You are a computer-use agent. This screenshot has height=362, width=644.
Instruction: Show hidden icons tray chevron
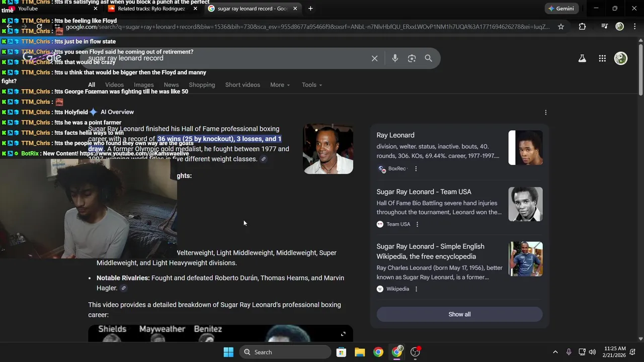point(555,352)
